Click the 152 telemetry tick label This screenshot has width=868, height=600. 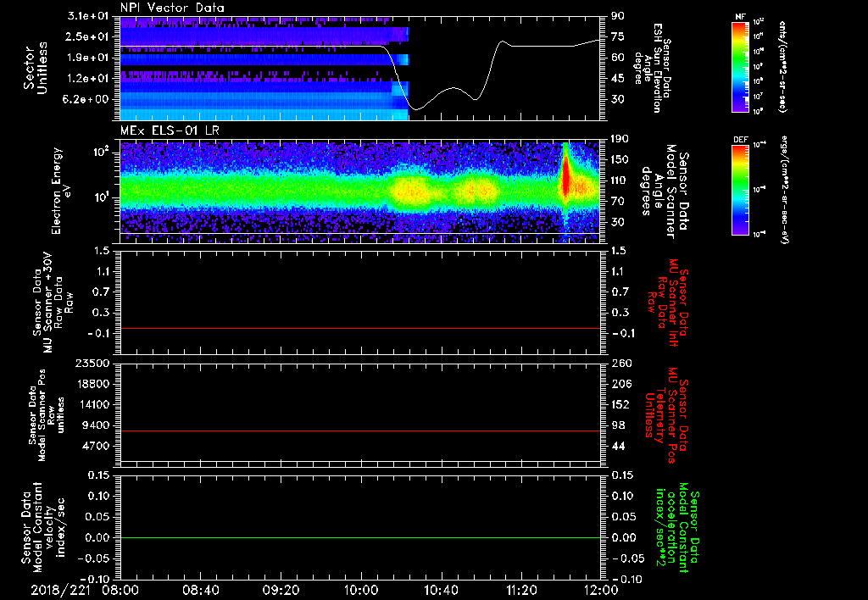pos(620,404)
